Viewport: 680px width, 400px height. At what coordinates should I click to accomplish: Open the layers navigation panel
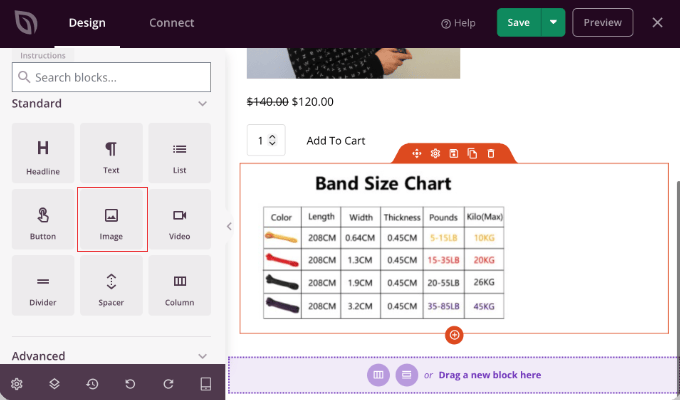tap(55, 384)
